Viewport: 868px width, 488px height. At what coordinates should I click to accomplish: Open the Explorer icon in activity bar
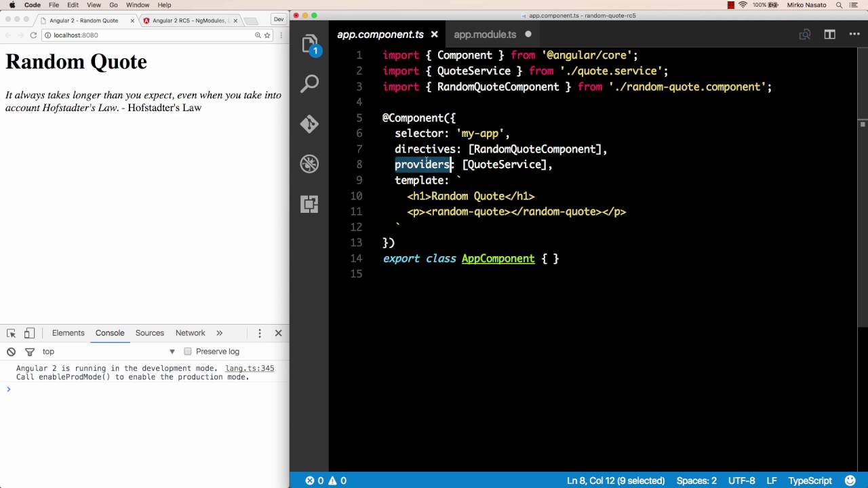(x=309, y=43)
